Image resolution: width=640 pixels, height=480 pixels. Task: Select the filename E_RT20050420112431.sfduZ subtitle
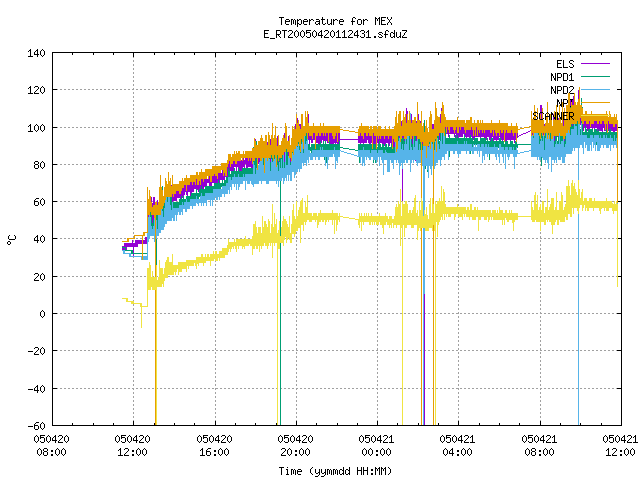(x=335, y=34)
